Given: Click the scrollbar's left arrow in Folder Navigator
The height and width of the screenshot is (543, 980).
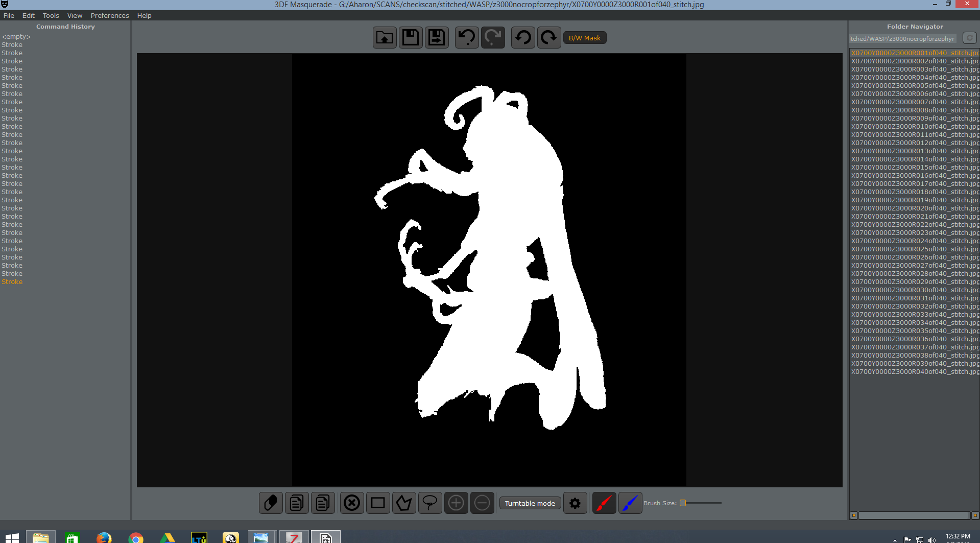Looking at the screenshot, I should pos(853,515).
